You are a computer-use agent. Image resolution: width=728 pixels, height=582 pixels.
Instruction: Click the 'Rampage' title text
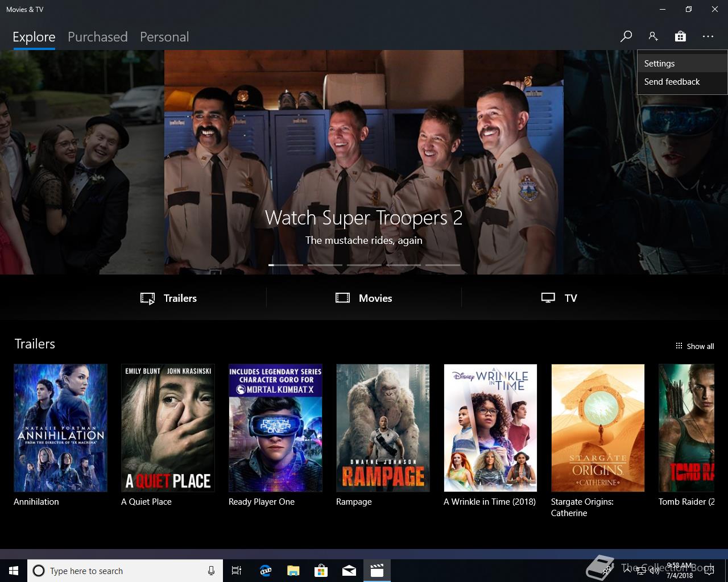[x=354, y=502]
